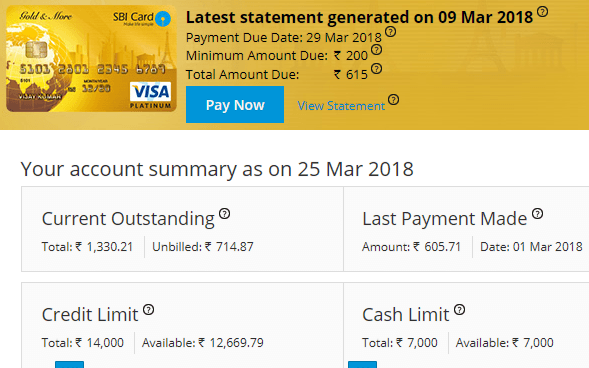This screenshot has width=589, height=368.
Task: Click help icon next to Payment Due Date
Action: (x=391, y=32)
